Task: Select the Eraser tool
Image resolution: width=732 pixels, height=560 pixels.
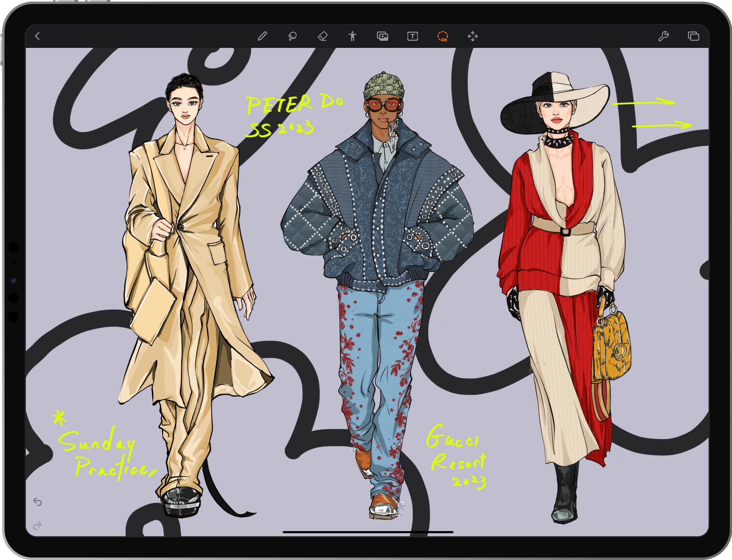Action: pyautogui.click(x=322, y=36)
